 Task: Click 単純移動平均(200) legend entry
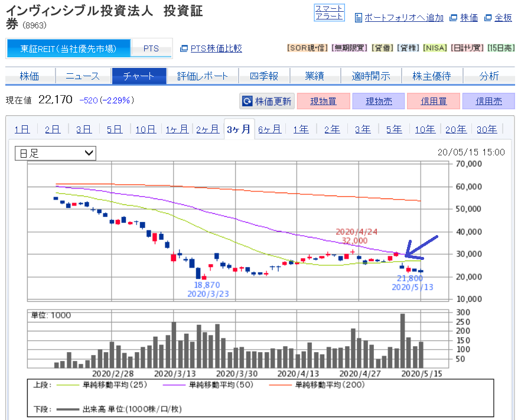pyautogui.click(x=317, y=385)
